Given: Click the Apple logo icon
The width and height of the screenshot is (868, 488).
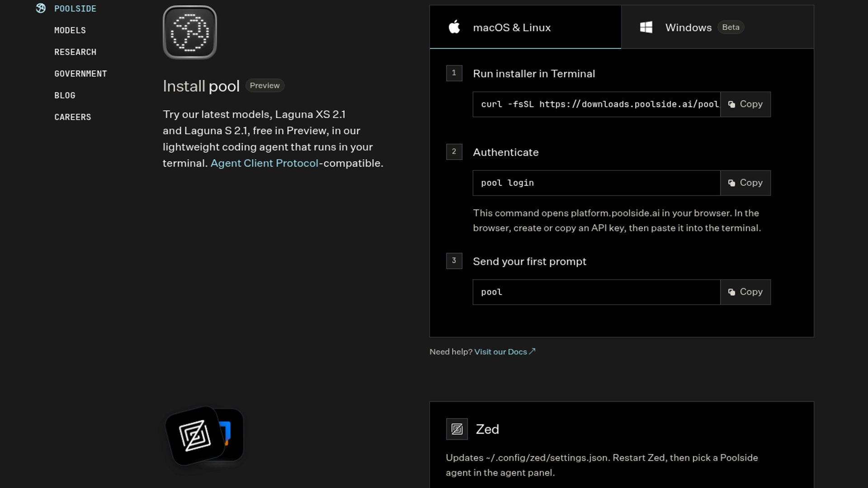Looking at the screenshot, I should coord(454,27).
